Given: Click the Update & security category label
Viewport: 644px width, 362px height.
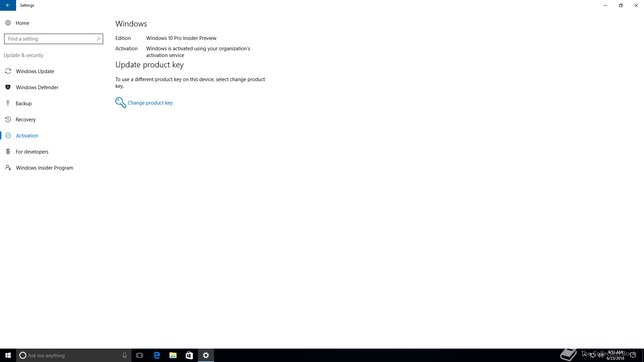Looking at the screenshot, I should (x=23, y=55).
